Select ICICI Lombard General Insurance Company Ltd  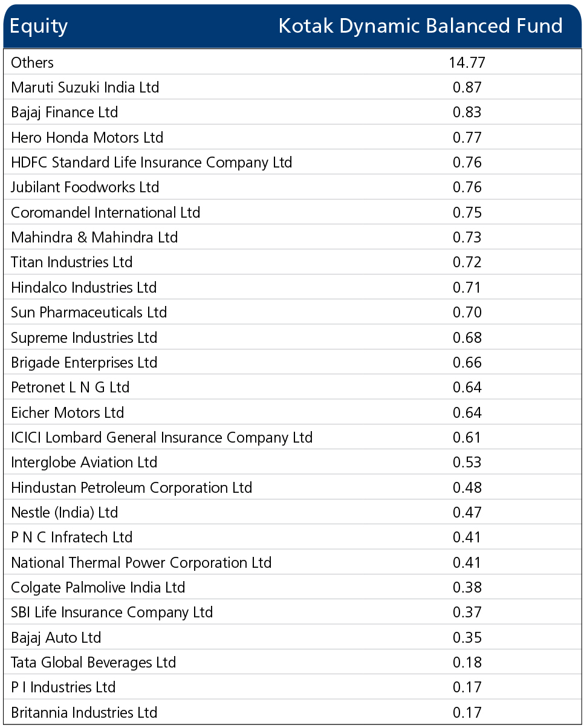pyautogui.click(x=162, y=437)
